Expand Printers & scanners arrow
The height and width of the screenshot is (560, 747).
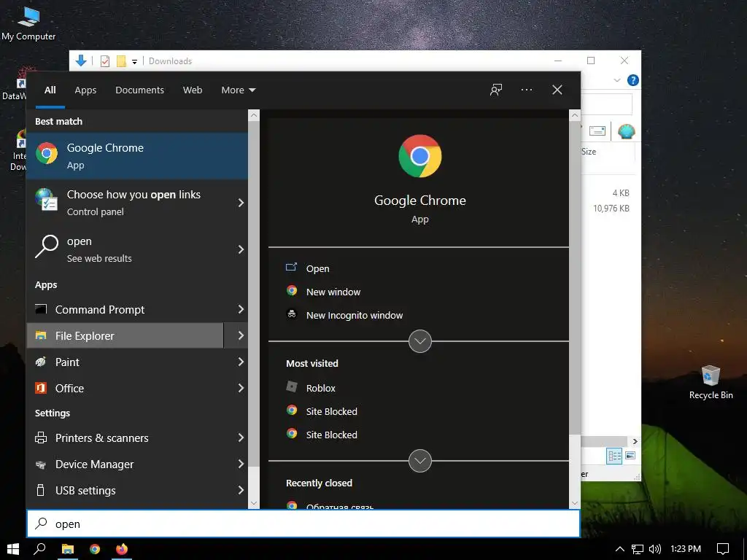click(x=241, y=437)
